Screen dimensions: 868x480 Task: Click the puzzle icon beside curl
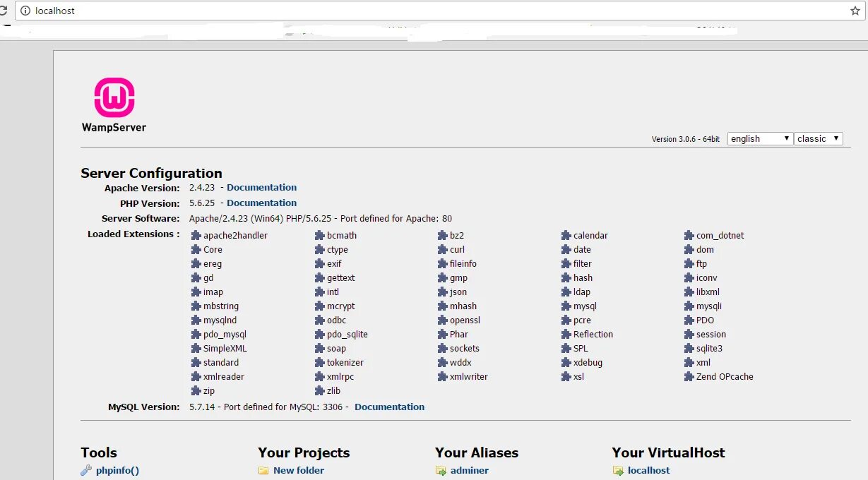(x=443, y=249)
